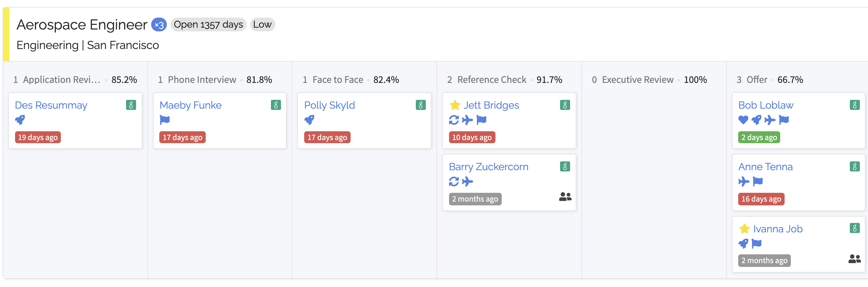Open the Aerospace Engineer job title
This screenshot has width=868, height=287.
pos(82,24)
